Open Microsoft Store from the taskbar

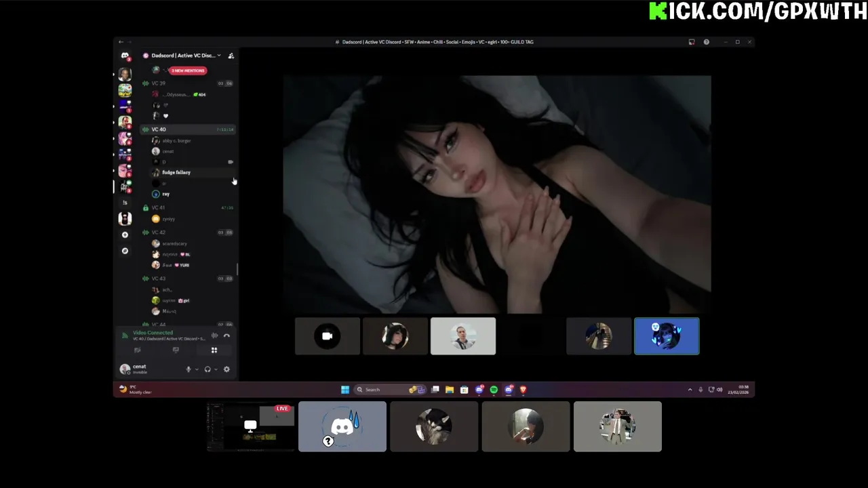465,390
